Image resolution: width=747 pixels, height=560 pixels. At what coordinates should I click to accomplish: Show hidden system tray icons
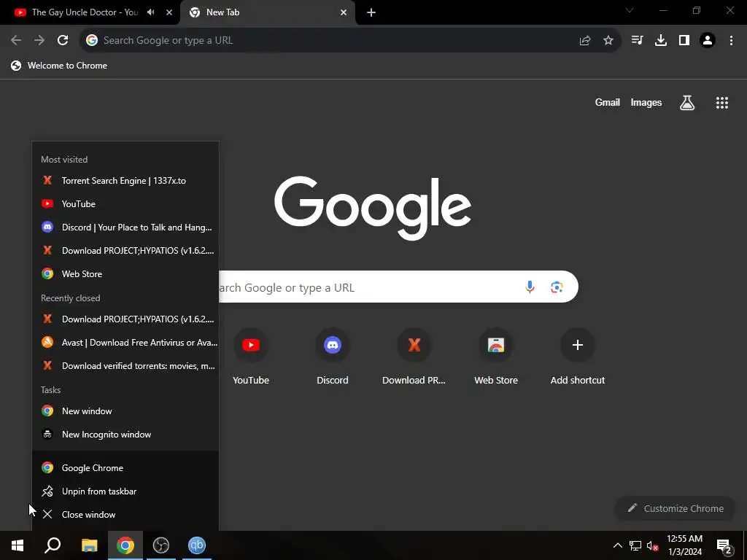(x=617, y=545)
